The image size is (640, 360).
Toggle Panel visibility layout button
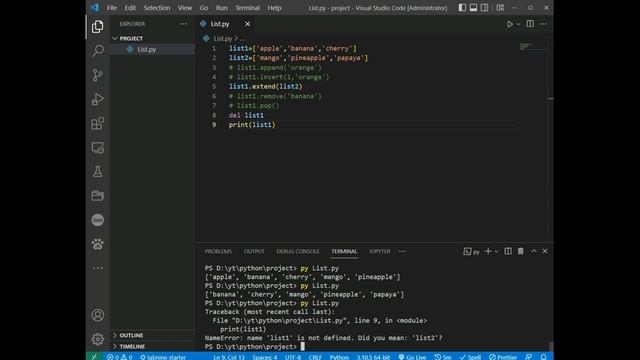click(473, 8)
